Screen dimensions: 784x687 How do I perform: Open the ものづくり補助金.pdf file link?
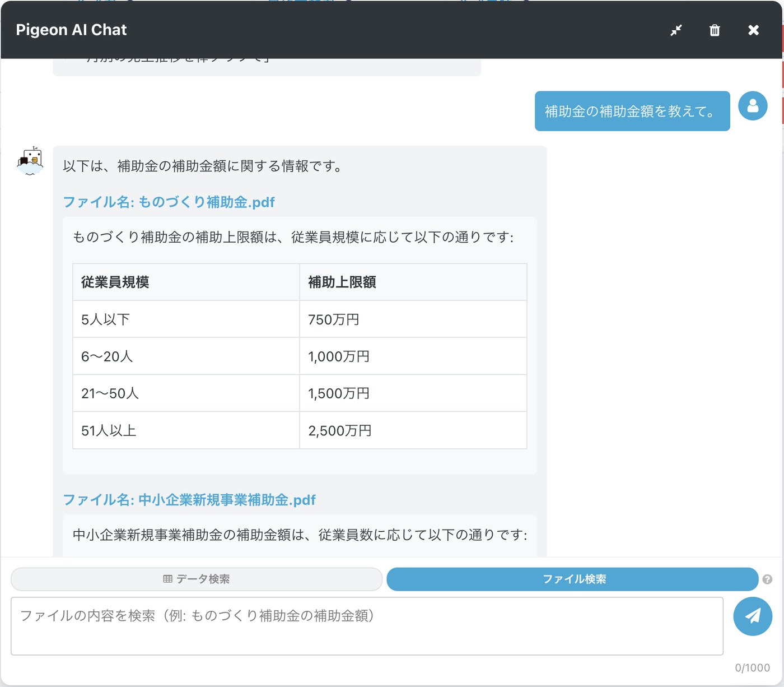169,202
